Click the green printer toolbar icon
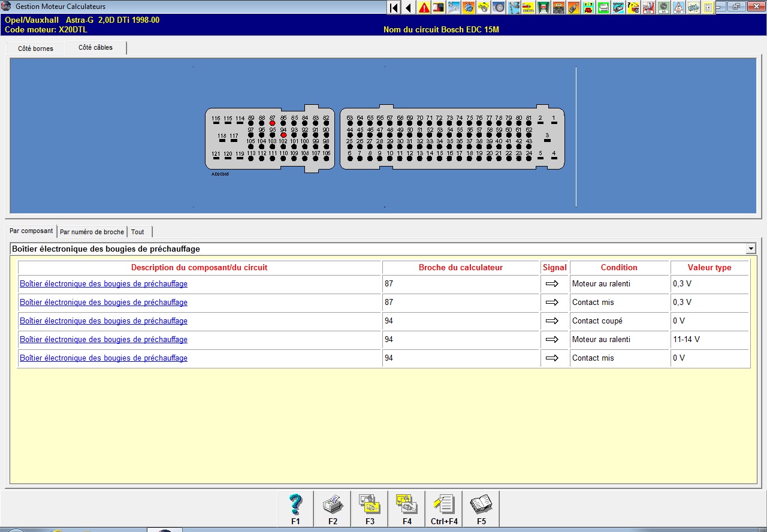Screen dimensions: 767x532 point(603,7)
